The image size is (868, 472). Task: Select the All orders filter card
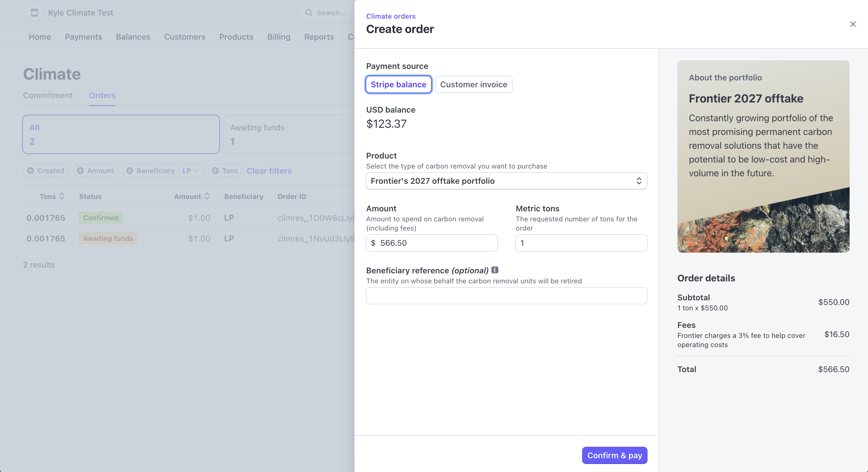click(x=121, y=134)
